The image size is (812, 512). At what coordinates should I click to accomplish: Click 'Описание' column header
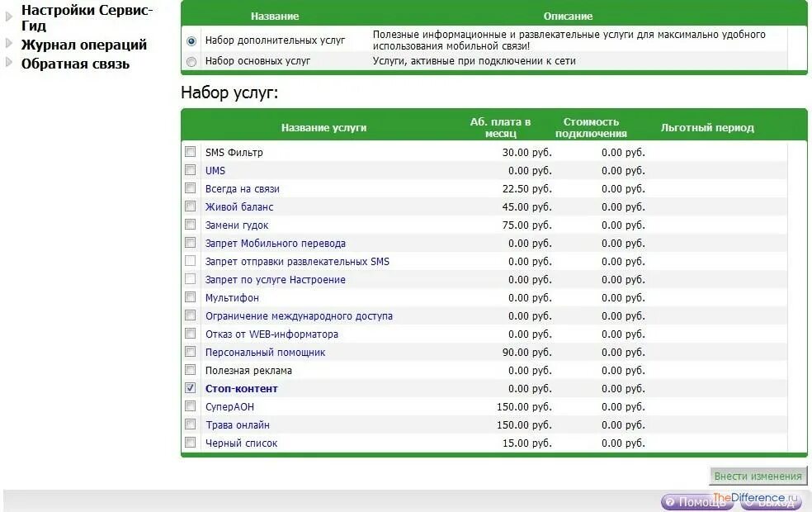(568, 16)
